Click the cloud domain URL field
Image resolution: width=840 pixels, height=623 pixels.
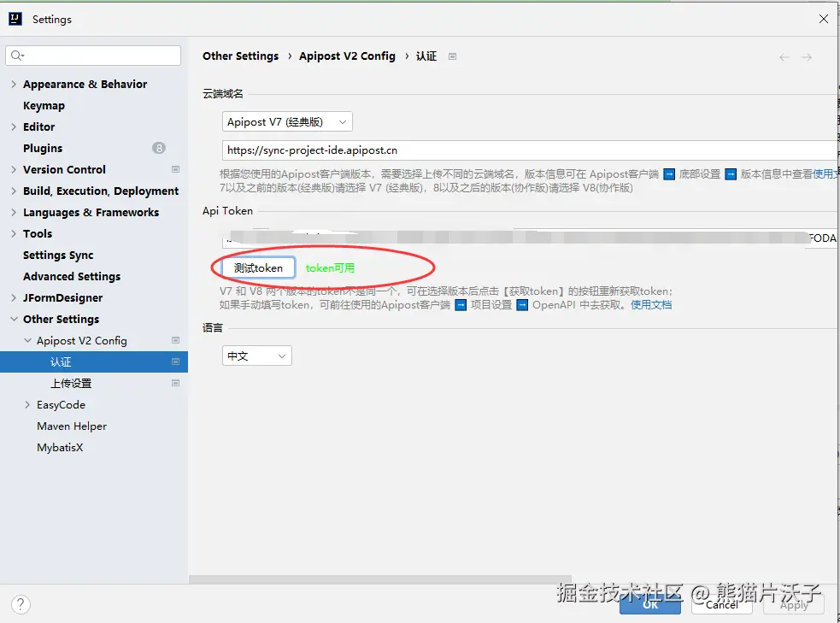point(531,150)
